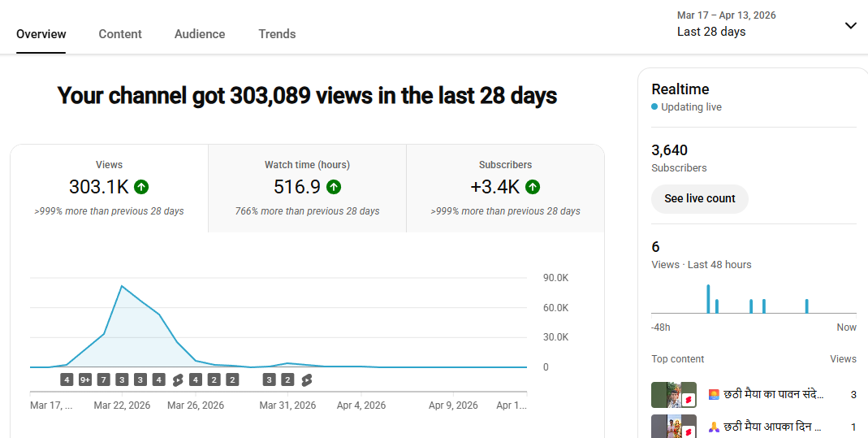868x438 pixels.
Task: Click the first Shorts marker under the chart
Action: (177, 379)
